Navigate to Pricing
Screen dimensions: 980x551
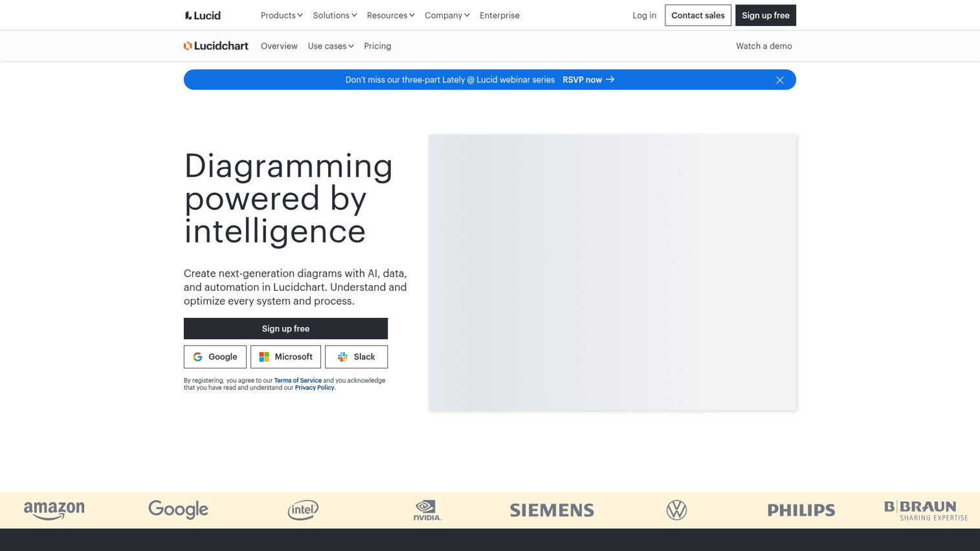tap(377, 46)
